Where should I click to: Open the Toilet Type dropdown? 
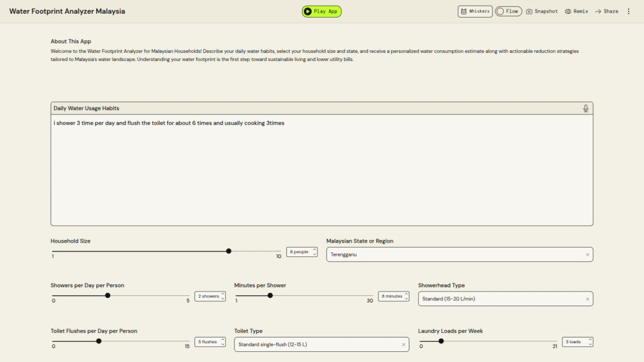pos(318,344)
